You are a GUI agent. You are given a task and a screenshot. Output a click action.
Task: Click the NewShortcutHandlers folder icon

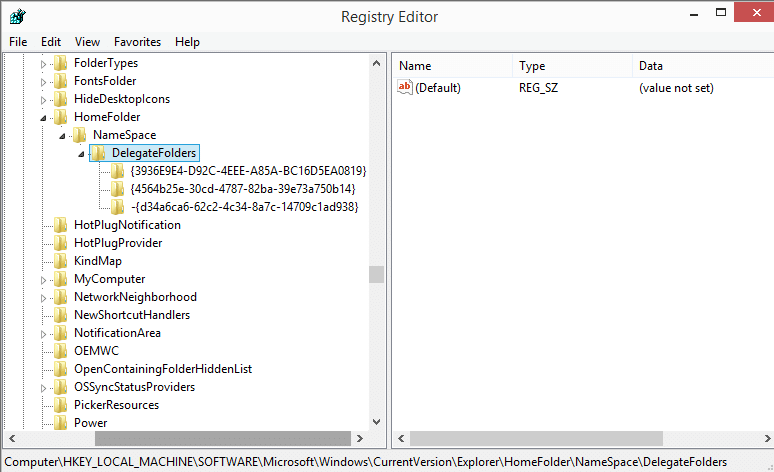point(61,315)
